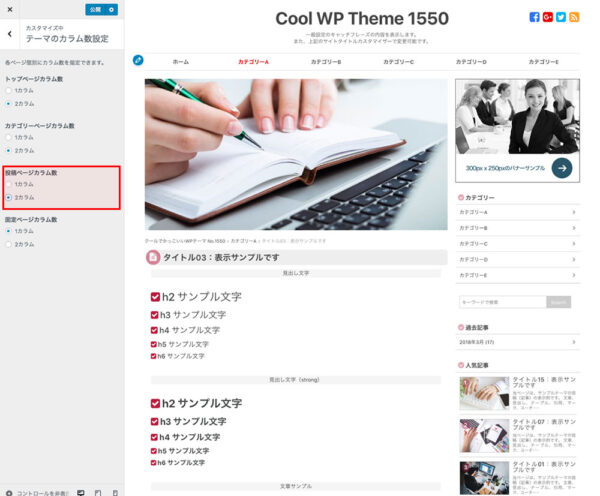Screen dimensions: 600x496
Task: Click the blue pencil edit shortcut icon
Action: [x=138, y=60]
